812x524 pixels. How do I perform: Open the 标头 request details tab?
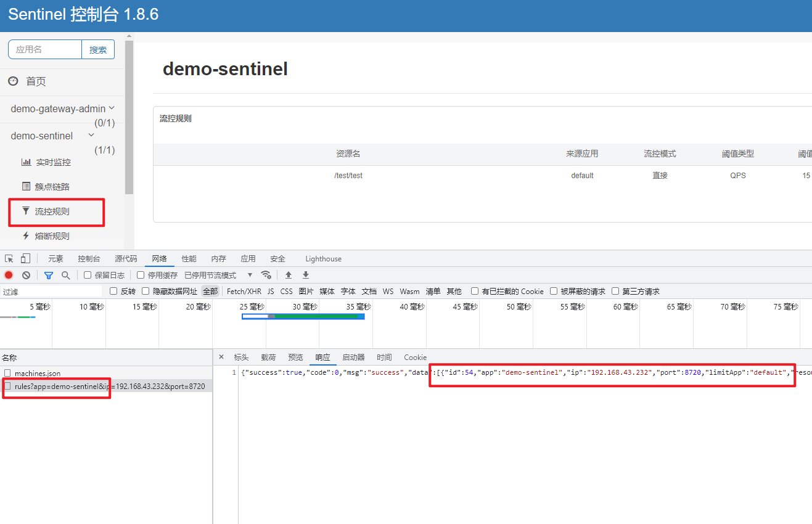coord(241,358)
